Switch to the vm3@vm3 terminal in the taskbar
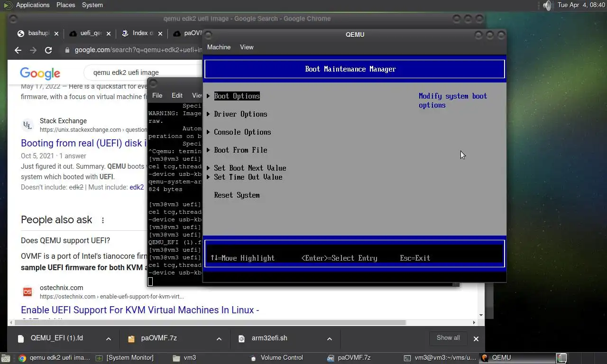This screenshot has width=607, height=364. [x=440, y=358]
